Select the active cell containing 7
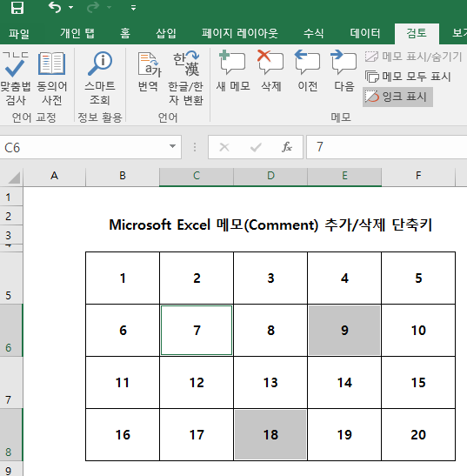The height and width of the screenshot is (476, 467). 197,330
